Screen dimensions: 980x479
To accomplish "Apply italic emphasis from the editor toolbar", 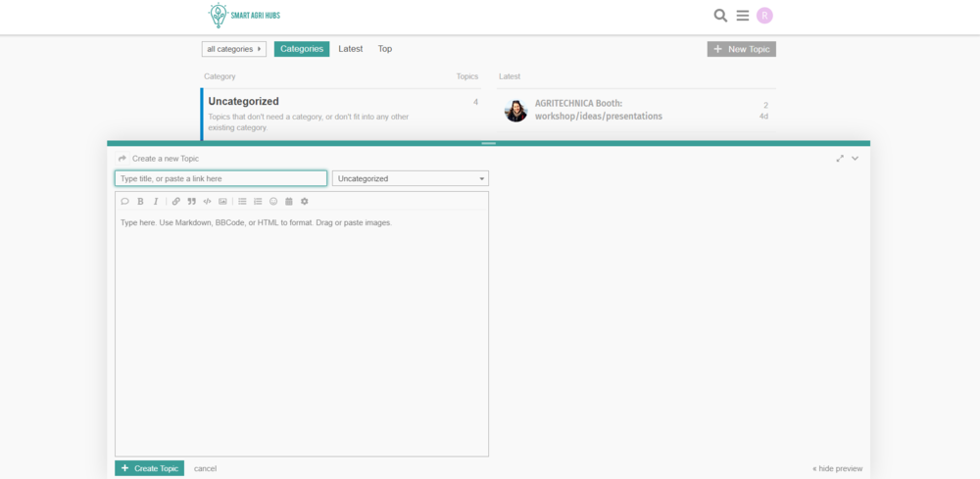I will [x=156, y=201].
